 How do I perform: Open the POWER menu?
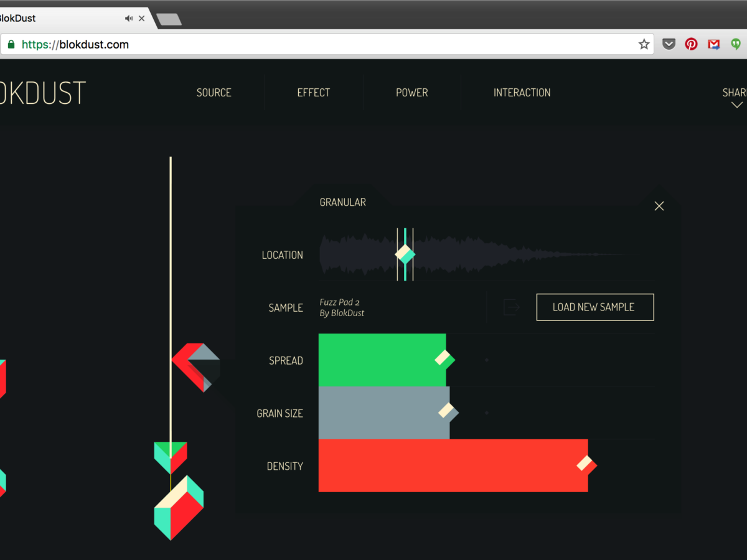pyautogui.click(x=412, y=93)
